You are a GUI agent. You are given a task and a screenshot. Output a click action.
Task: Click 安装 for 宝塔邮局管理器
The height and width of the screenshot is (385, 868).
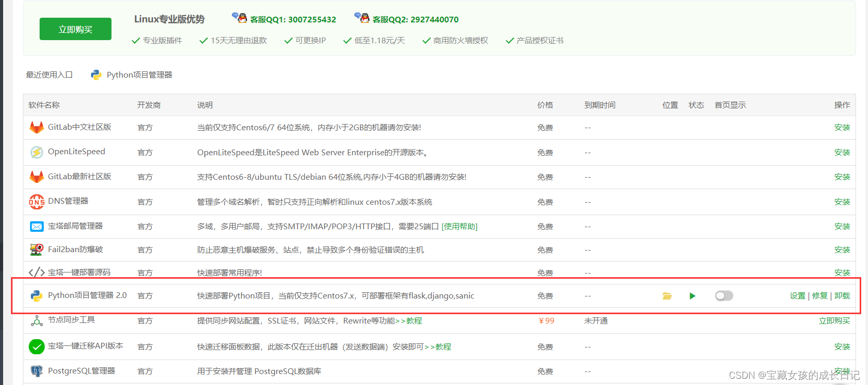pos(842,227)
